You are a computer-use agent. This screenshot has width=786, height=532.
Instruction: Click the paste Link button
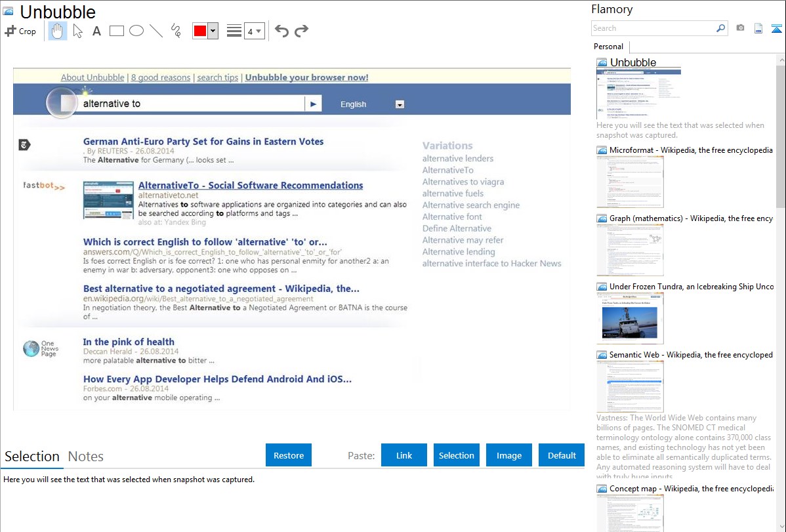coord(404,455)
